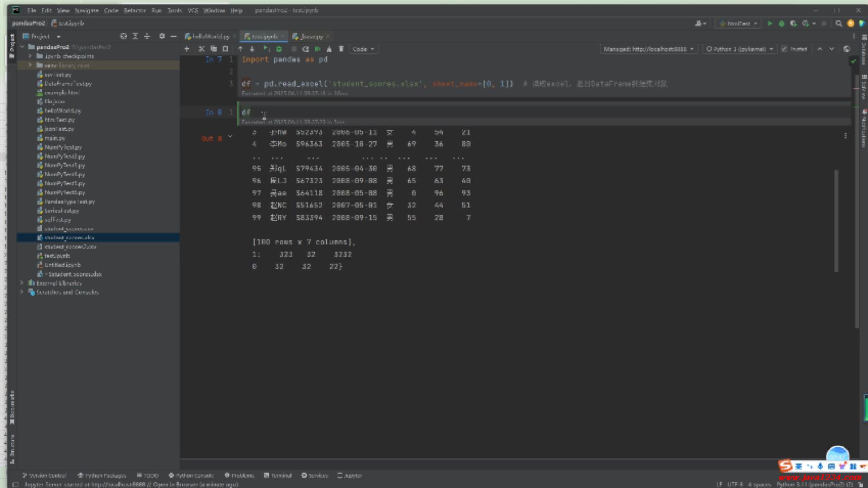Viewport: 868px width, 488px height.
Task: Open project panel settings gear
Action: point(162,36)
